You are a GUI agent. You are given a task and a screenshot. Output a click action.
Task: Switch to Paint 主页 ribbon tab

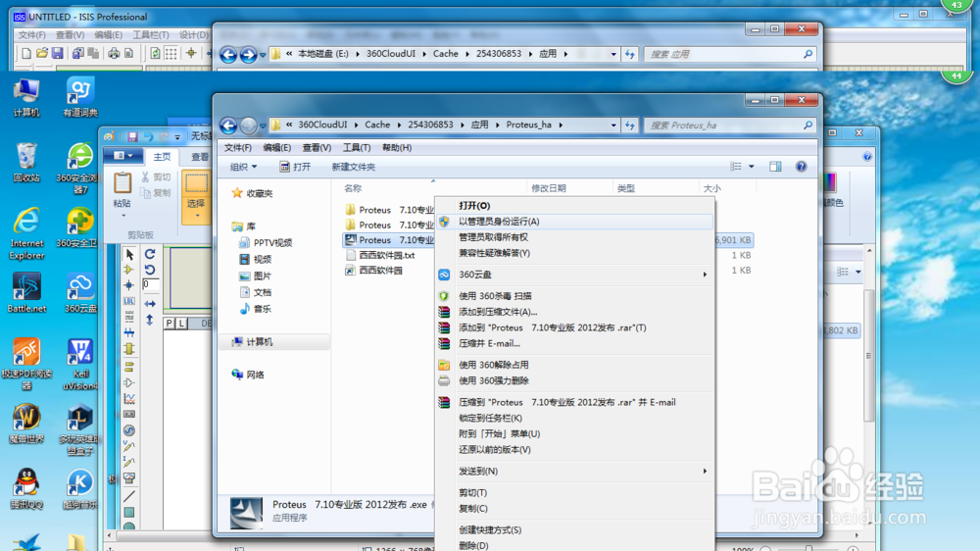pos(162,156)
